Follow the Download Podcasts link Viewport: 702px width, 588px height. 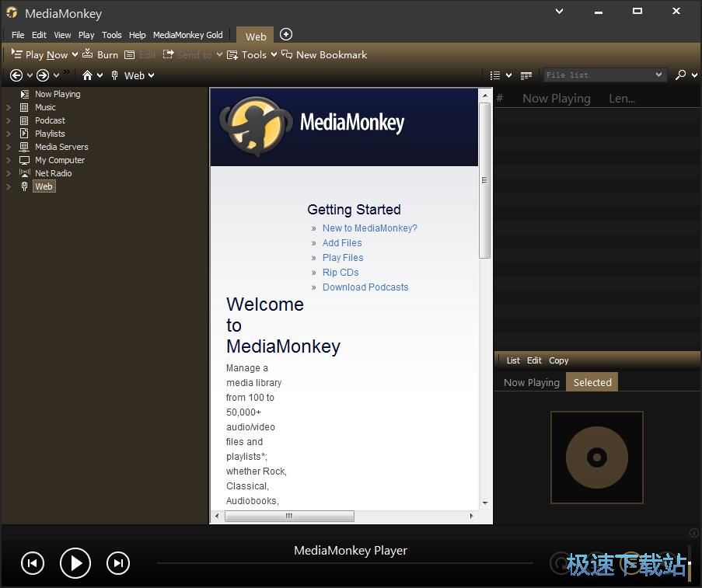click(365, 287)
